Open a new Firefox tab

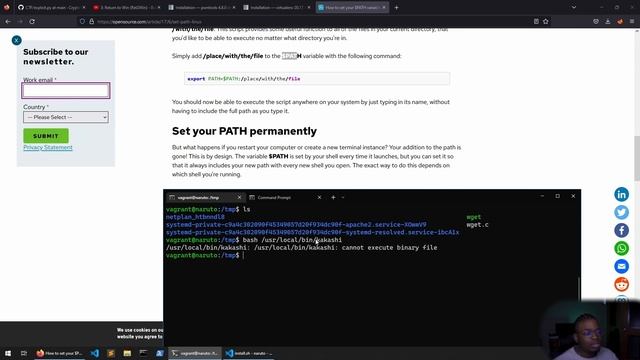pos(396,7)
